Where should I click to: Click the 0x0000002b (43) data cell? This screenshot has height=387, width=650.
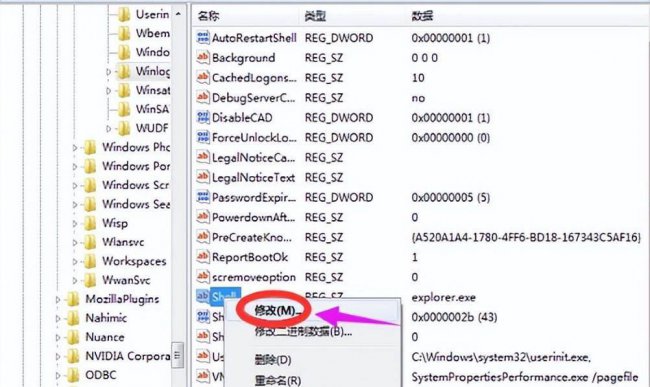(x=454, y=317)
